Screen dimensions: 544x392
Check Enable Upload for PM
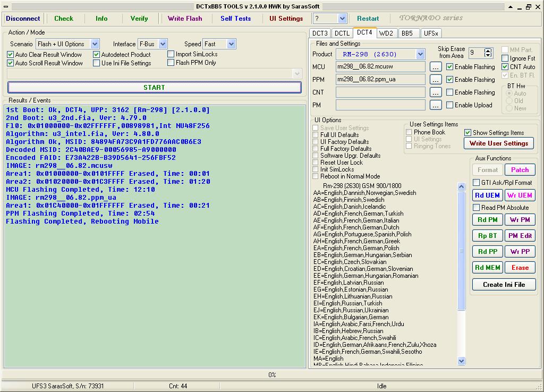tap(449, 105)
